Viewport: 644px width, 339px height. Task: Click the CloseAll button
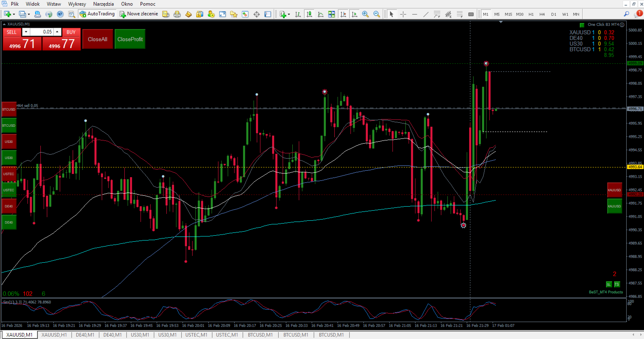click(98, 39)
